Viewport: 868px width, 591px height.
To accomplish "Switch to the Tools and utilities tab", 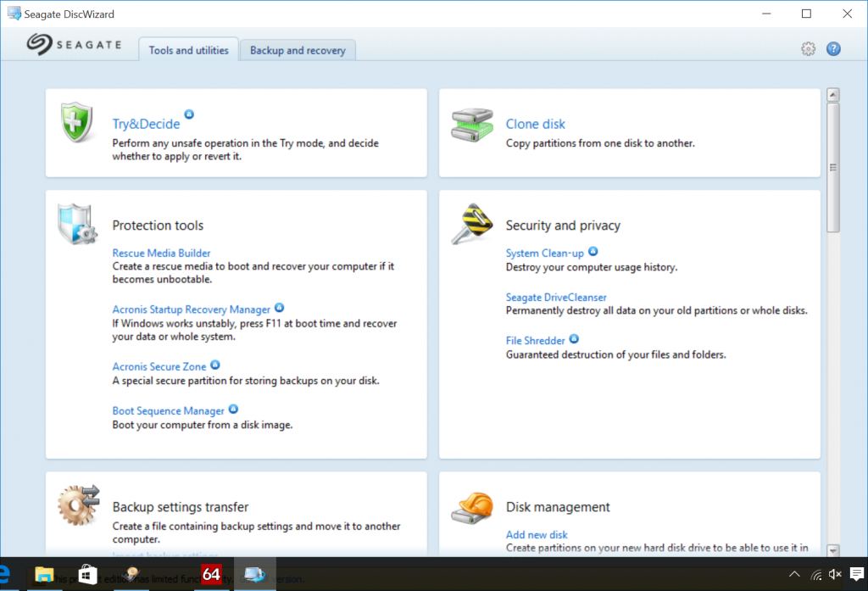I will (189, 50).
